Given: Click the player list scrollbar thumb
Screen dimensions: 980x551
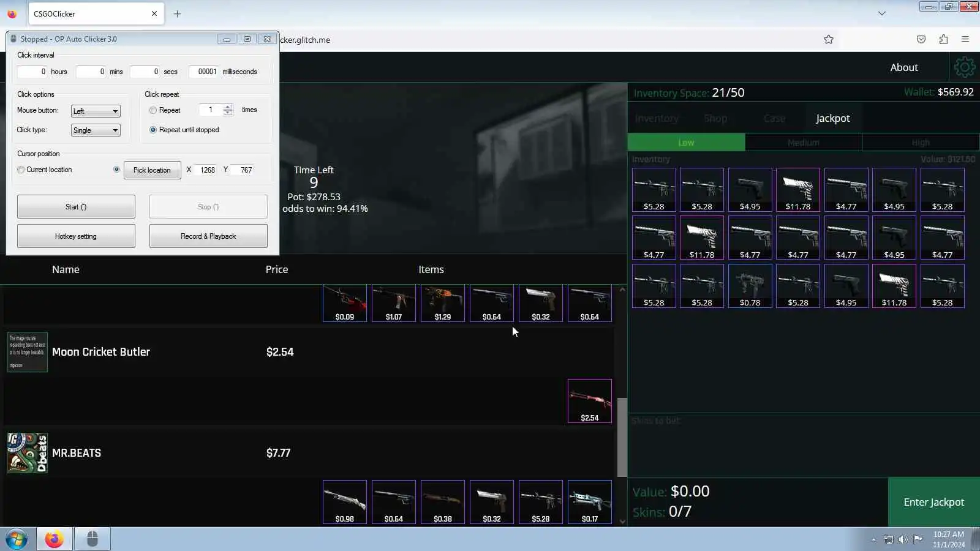Looking at the screenshot, I should 622,437.
